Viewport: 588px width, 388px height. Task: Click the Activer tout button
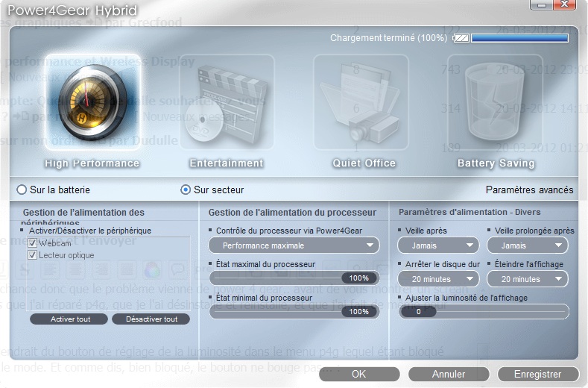point(70,319)
